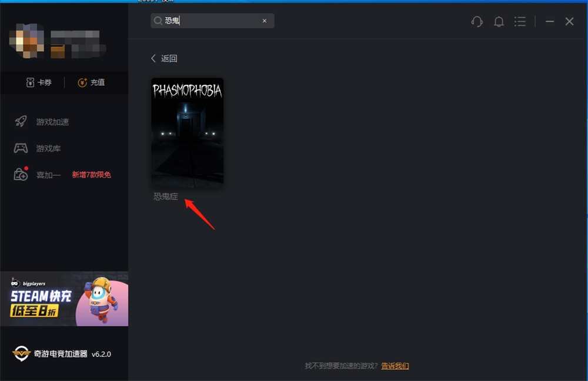Open the notifications bell
Image resolution: width=588 pixels, height=381 pixels.
[499, 21]
